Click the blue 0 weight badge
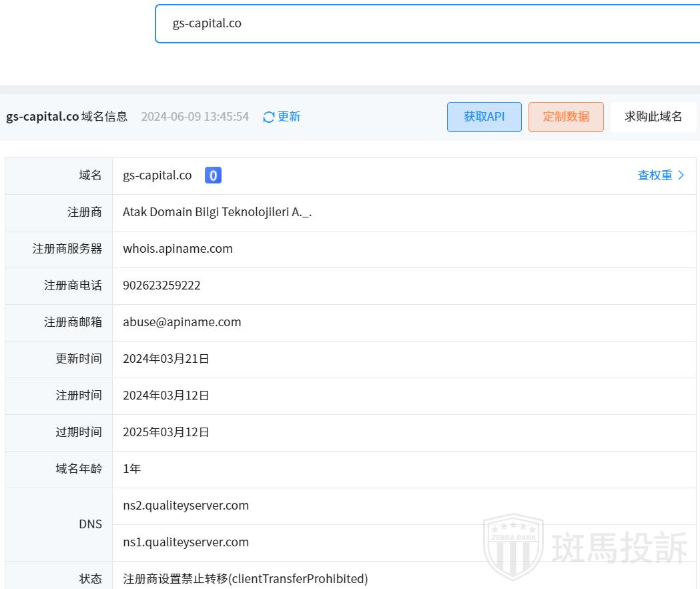The width and height of the screenshot is (700, 589). [x=213, y=175]
